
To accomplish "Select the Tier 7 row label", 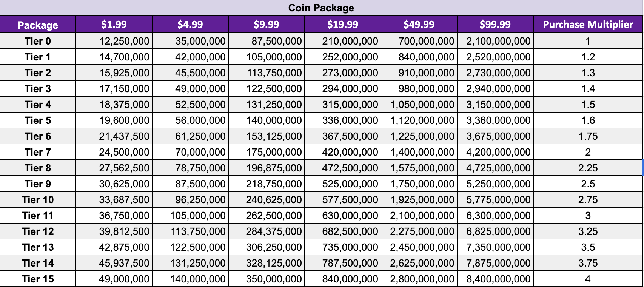I will pos(38,152).
